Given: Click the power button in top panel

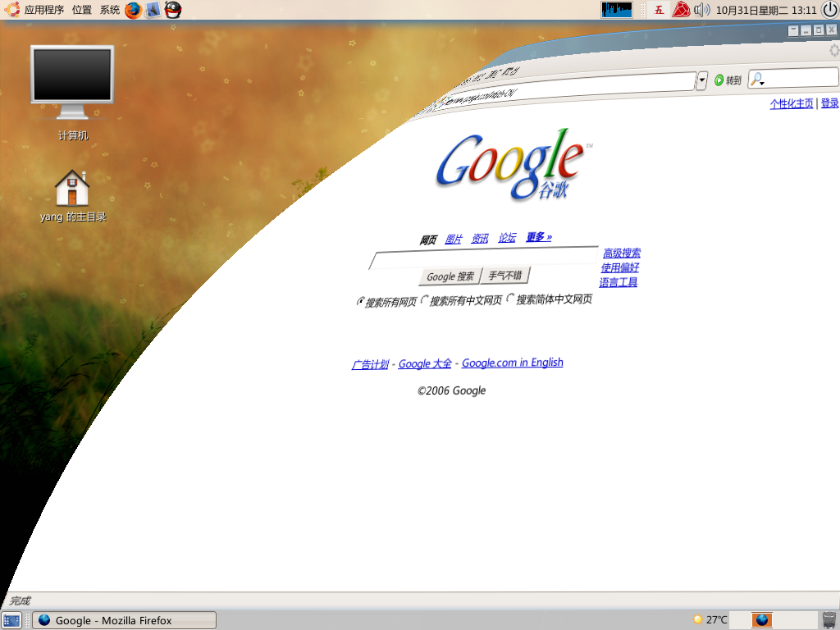Looking at the screenshot, I should pos(830,10).
